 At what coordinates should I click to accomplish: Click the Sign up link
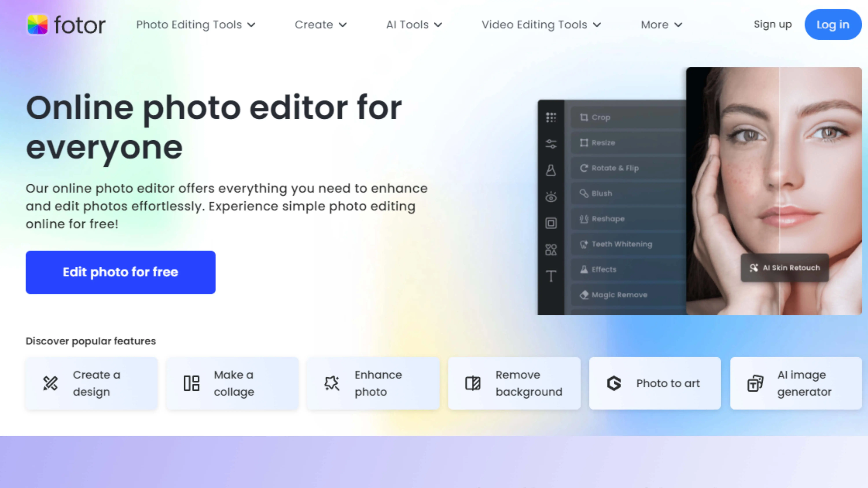(x=773, y=24)
